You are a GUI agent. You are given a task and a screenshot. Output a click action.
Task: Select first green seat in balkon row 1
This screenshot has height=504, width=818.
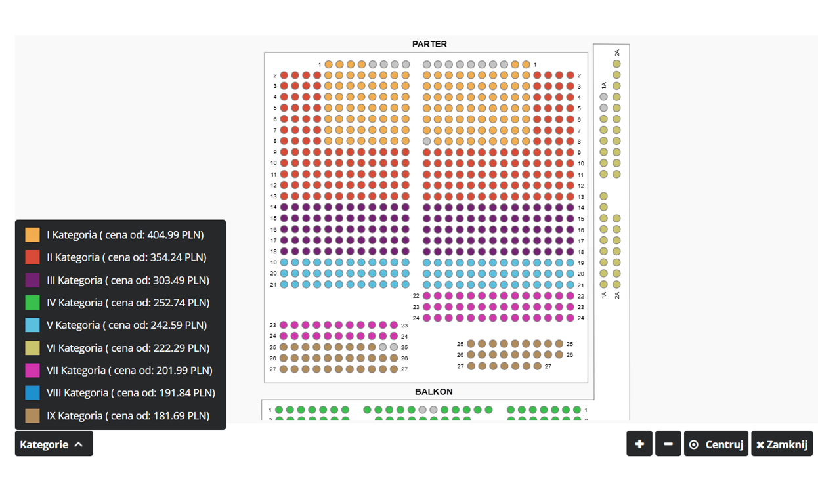(x=279, y=410)
